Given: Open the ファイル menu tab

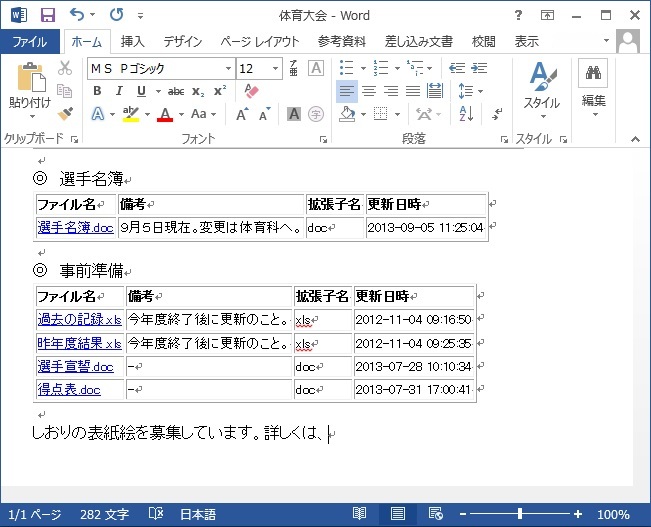Looking at the screenshot, I should pyautogui.click(x=30, y=42).
